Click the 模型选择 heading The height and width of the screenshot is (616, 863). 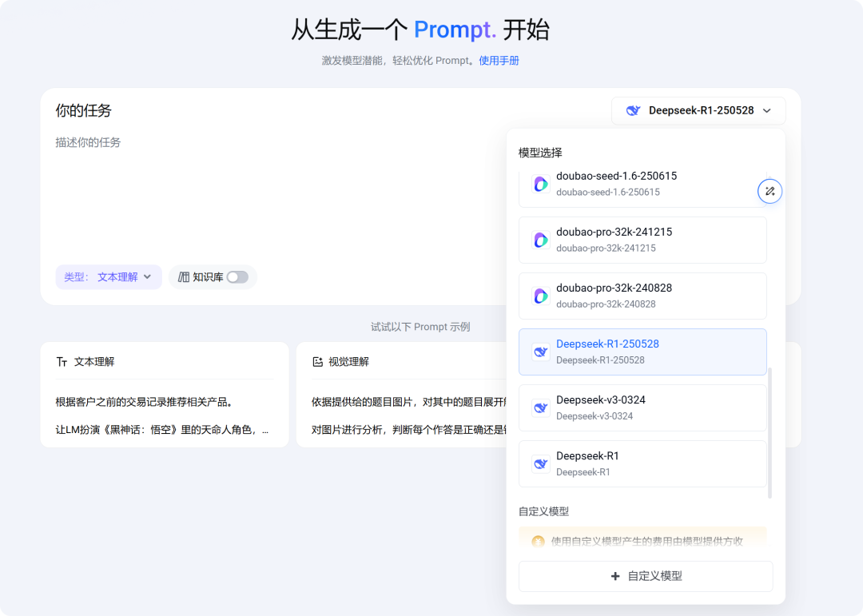[540, 153]
